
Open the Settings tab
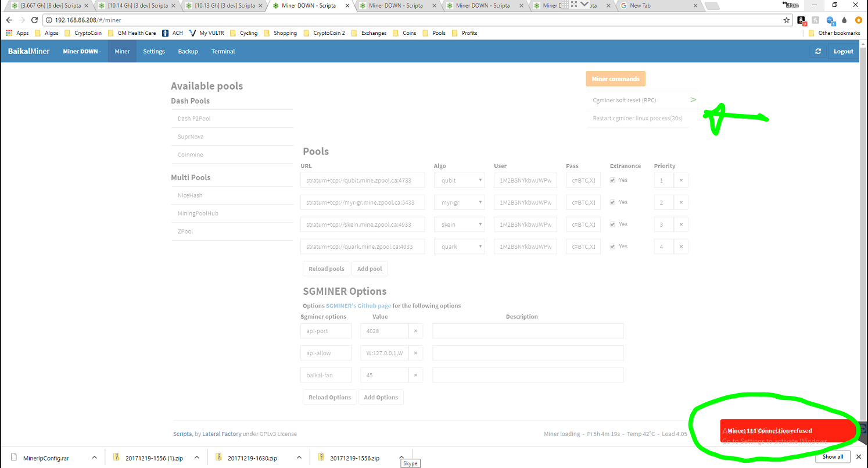pos(154,51)
